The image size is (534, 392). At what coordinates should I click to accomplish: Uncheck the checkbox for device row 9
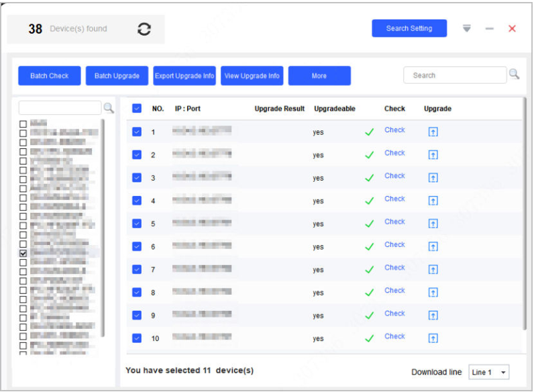(x=137, y=315)
